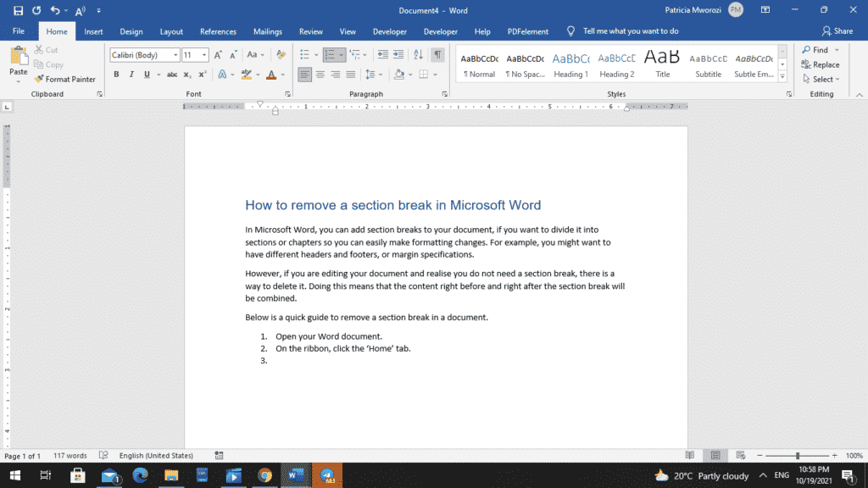This screenshot has width=868, height=488.
Task: Center align the paragraph
Action: 320,75
